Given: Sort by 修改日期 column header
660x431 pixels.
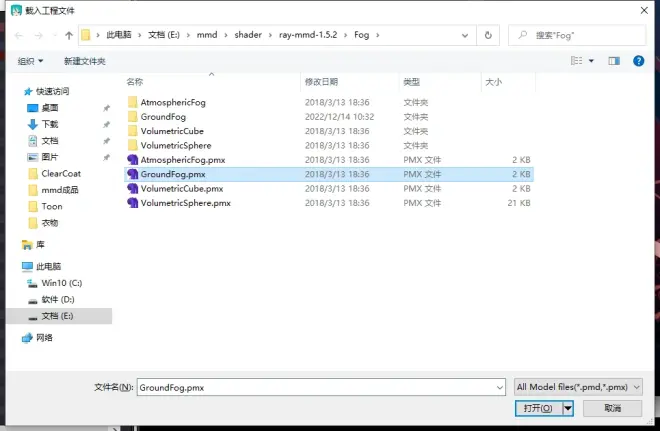Looking at the screenshot, I should [x=322, y=82].
